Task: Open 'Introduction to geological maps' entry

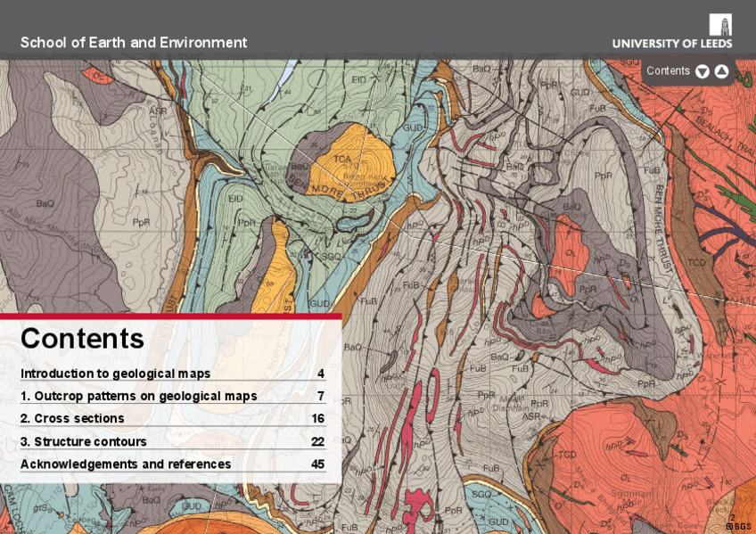Action: pyautogui.click(x=115, y=374)
